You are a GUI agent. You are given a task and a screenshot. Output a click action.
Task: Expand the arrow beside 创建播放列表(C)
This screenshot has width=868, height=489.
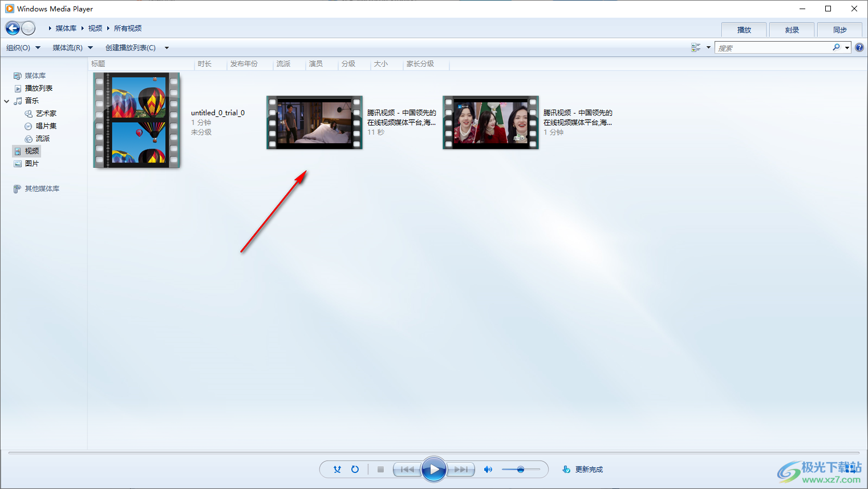point(167,48)
